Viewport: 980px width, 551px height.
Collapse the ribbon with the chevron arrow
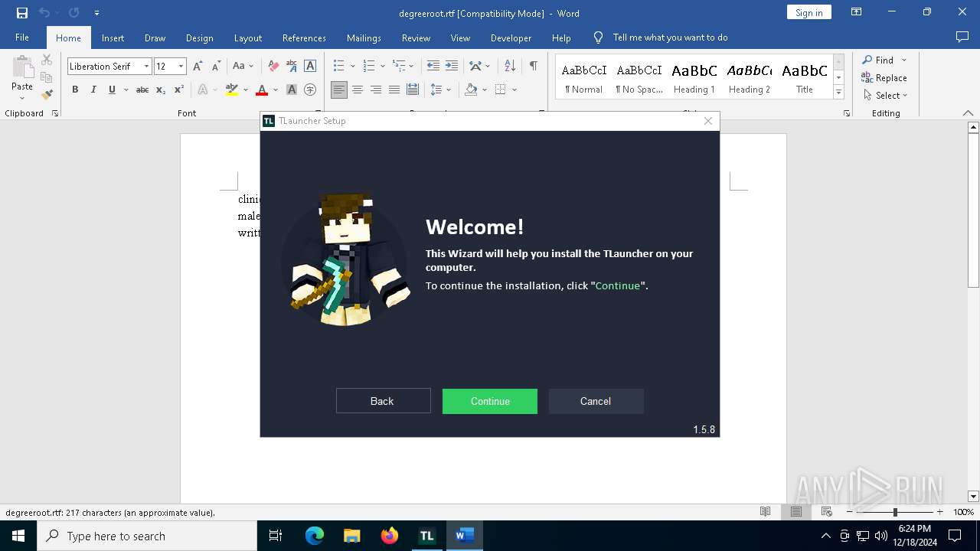(968, 113)
